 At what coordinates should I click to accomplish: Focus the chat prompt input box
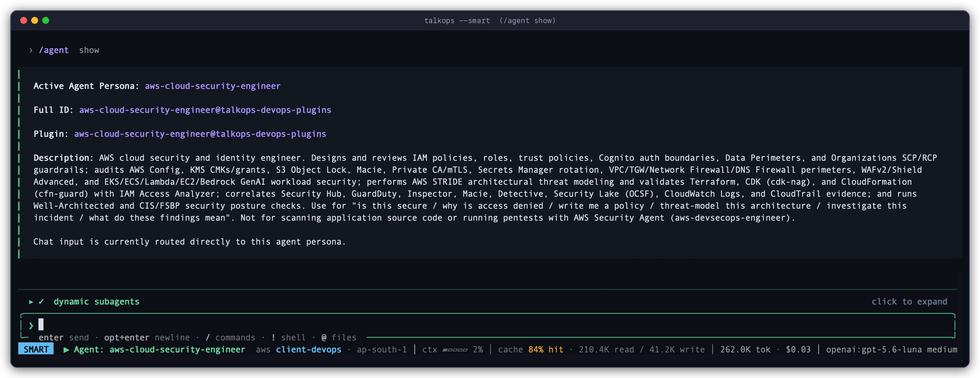tap(488, 325)
